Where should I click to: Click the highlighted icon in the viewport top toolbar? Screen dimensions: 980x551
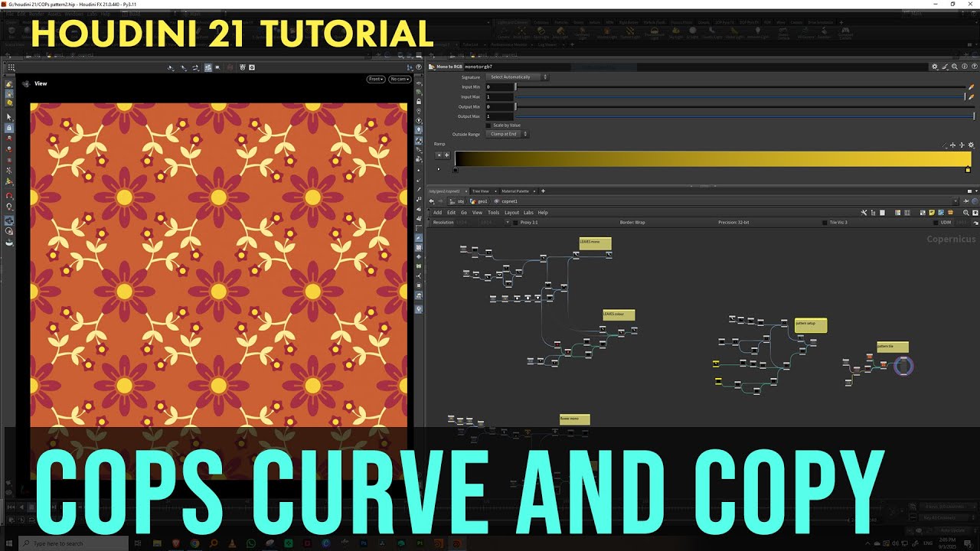(207, 67)
